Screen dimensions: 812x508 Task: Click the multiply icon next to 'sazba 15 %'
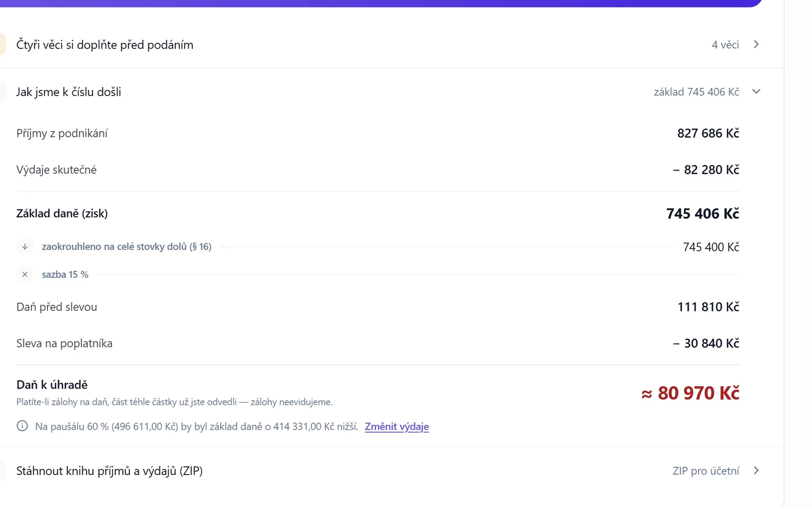24,274
